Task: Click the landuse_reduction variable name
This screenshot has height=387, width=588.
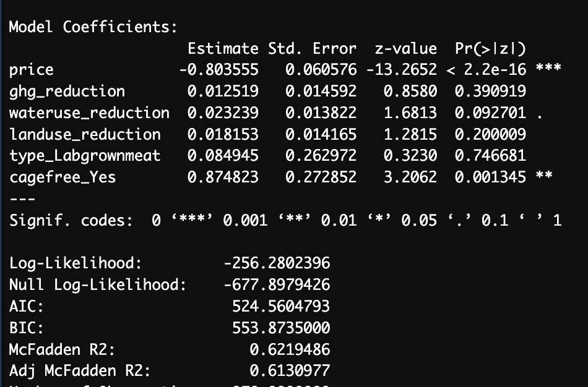Action: 85,135
